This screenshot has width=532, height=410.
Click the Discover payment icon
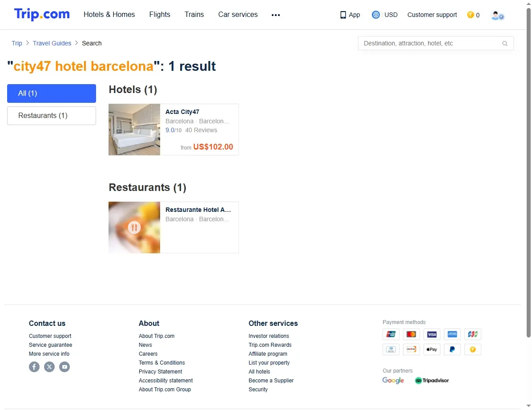(411, 349)
